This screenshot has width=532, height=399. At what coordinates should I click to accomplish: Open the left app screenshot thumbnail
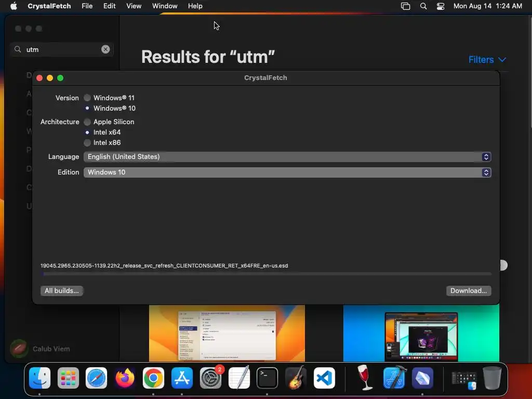[227, 333]
